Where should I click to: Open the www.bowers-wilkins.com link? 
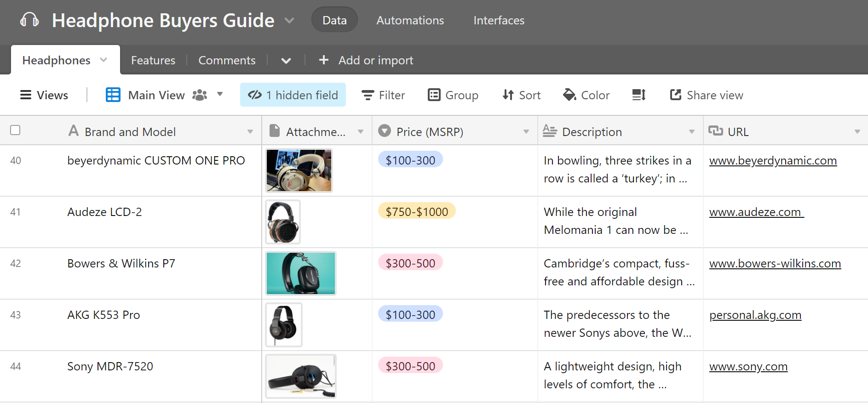coord(775,263)
